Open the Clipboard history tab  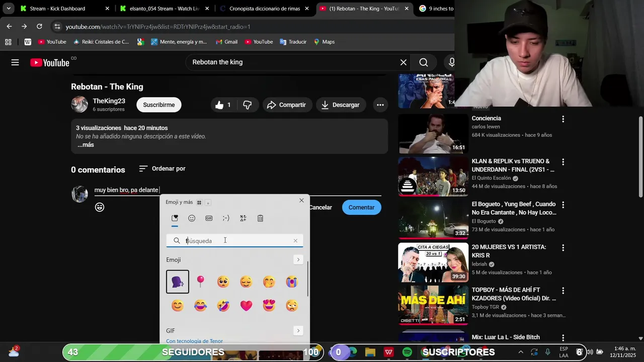click(x=260, y=218)
